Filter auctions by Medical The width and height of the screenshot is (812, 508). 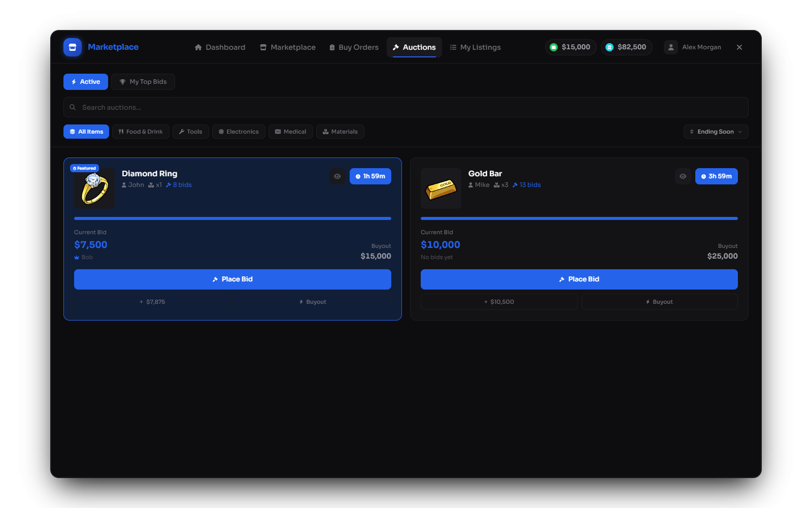coord(291,132)
